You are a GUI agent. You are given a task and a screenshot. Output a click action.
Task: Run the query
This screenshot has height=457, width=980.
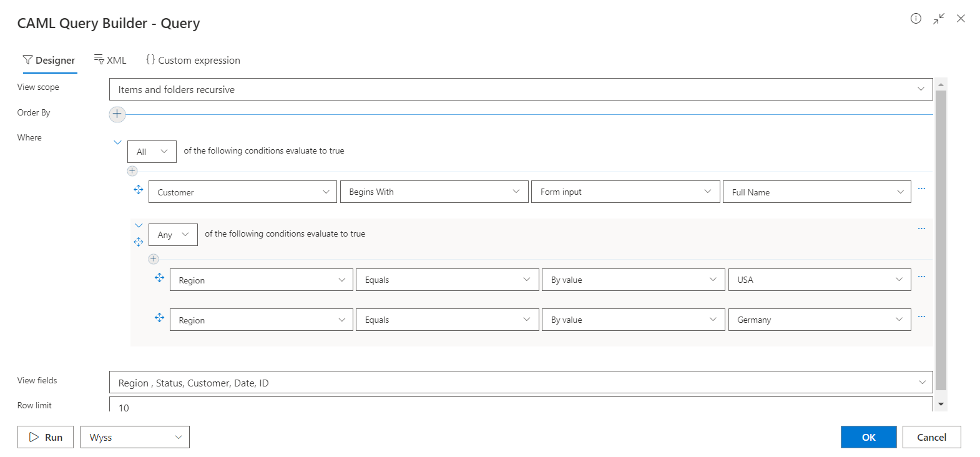46,437
